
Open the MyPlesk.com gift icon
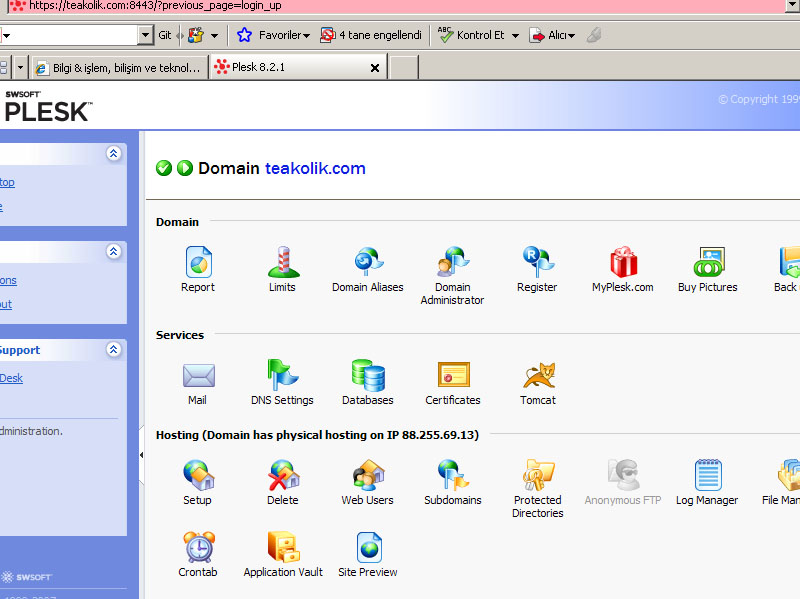pos(623,262)
